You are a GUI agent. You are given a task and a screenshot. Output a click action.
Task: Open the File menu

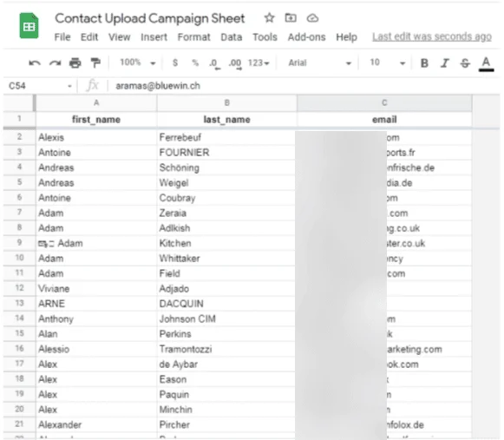62,37
